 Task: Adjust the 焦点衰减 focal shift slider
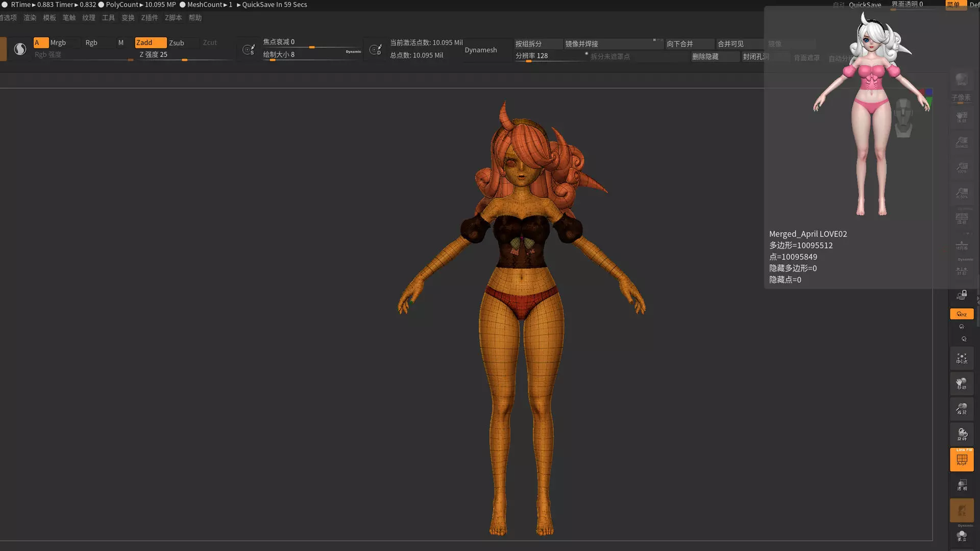311,43
